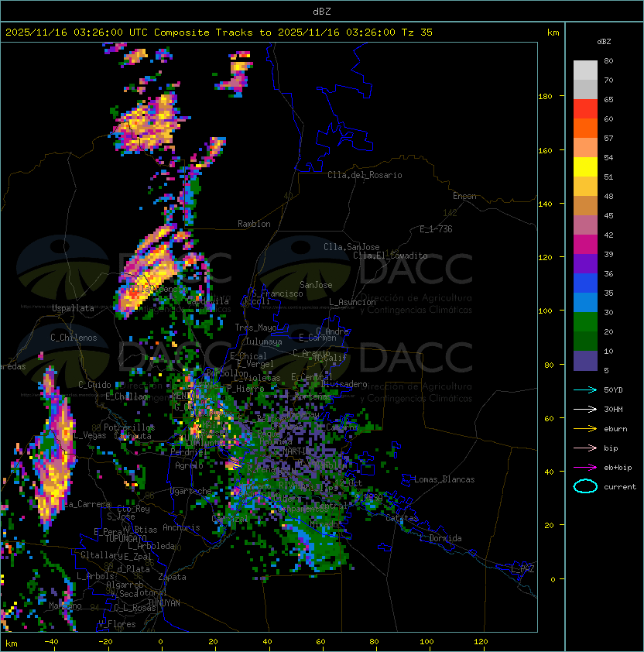Click the yellow eburn arrow in legend

[x=585, y=429]
